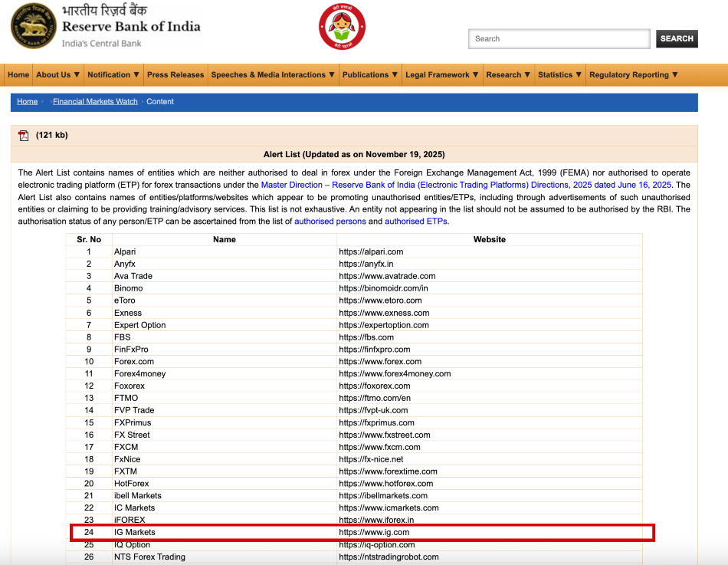Select the Alpari name cell
The width and height of the screenshot is (728, 565).
225,251
